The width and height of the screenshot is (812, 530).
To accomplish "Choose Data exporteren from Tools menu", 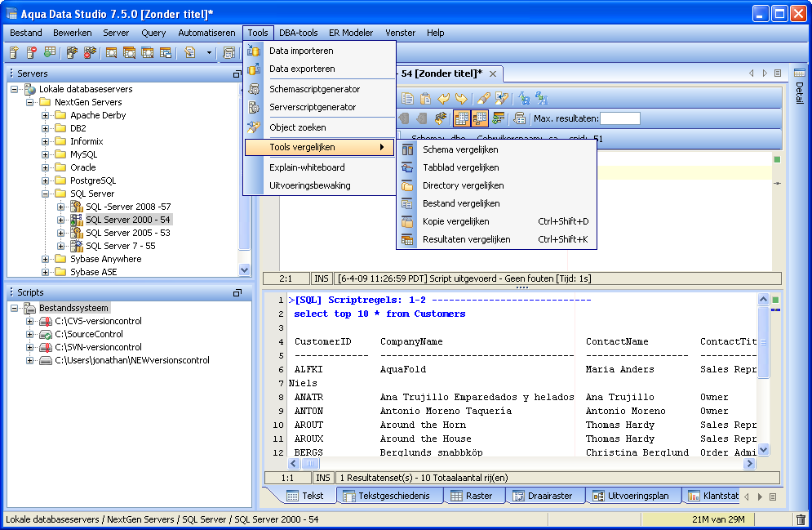I will pyautogui.click(x=320, y=69).
